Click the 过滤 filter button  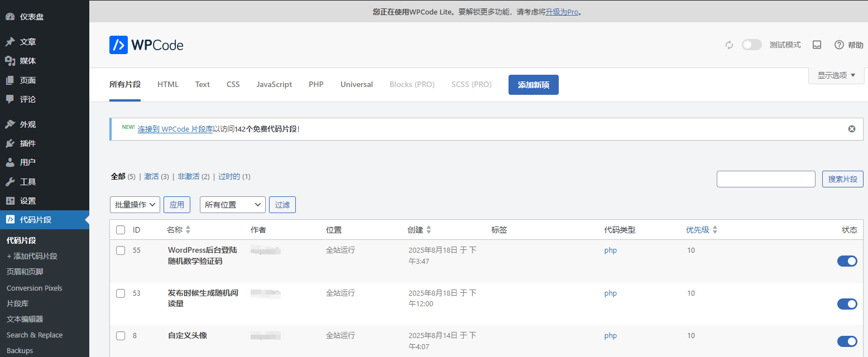pyautogui.click(x=282, y=205)
